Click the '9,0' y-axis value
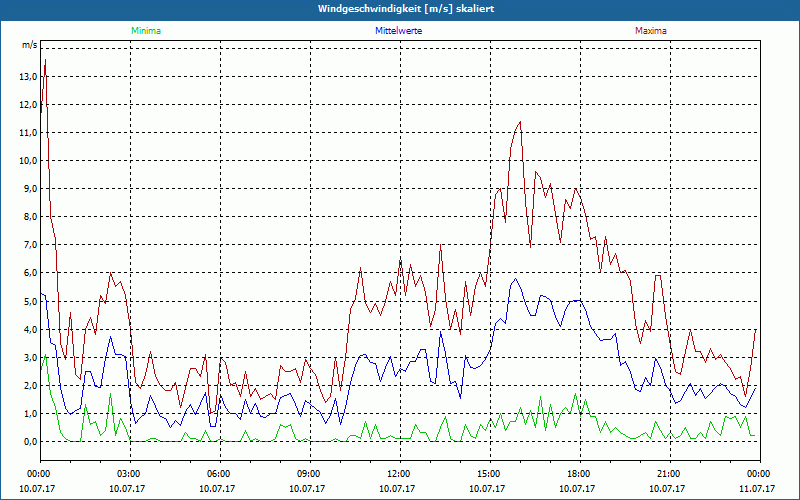The width and height of the screenshot is (800, 500). pyautogui.click(x=30, y=189)
